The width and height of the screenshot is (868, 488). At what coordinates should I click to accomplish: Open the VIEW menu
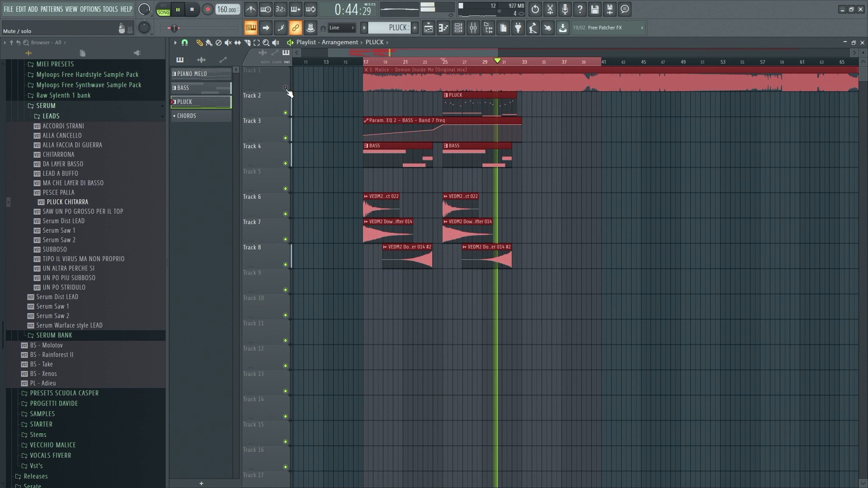coord(71,9)
